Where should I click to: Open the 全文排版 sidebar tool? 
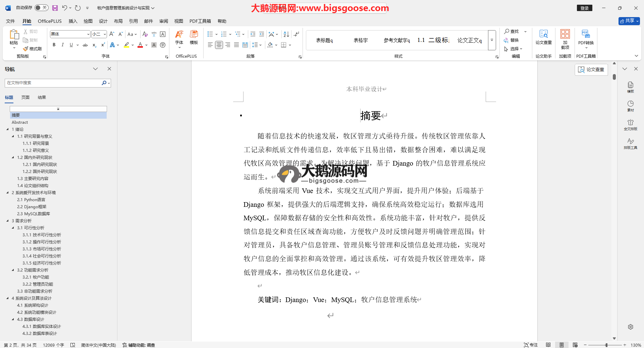tap(630, 125)
